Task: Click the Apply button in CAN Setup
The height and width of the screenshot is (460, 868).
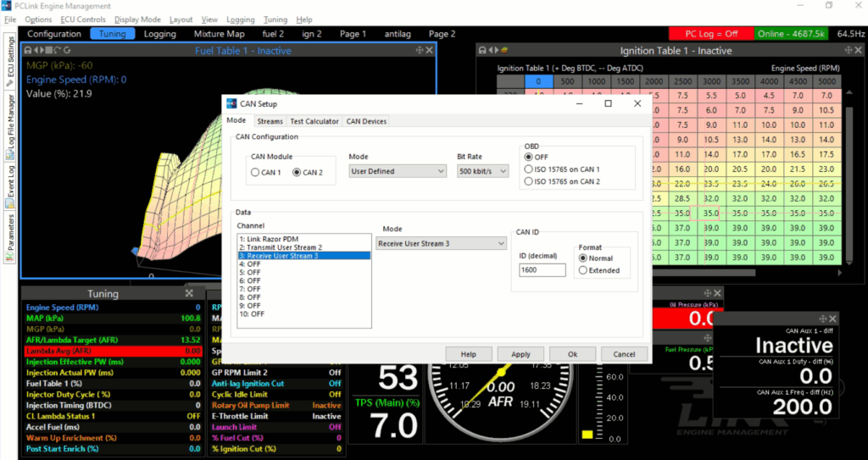Action: (520, 354)
